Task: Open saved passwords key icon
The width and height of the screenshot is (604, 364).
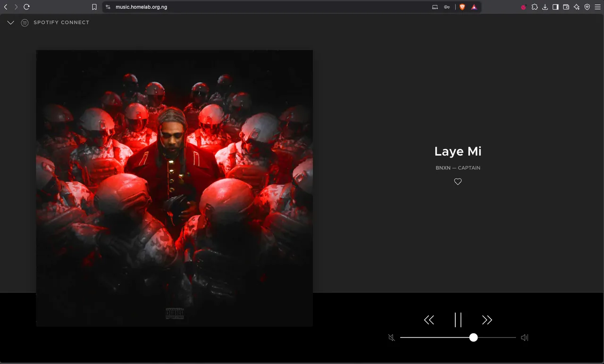Action: pyautogui.click(x=447, y=7)
